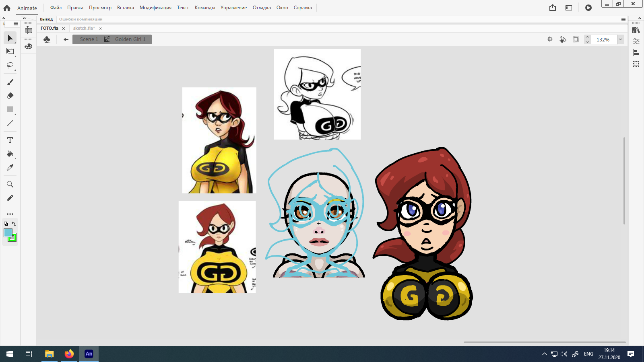644x362 pixels.
Task: Select the Line tool
Action: (x=10, y=123)
